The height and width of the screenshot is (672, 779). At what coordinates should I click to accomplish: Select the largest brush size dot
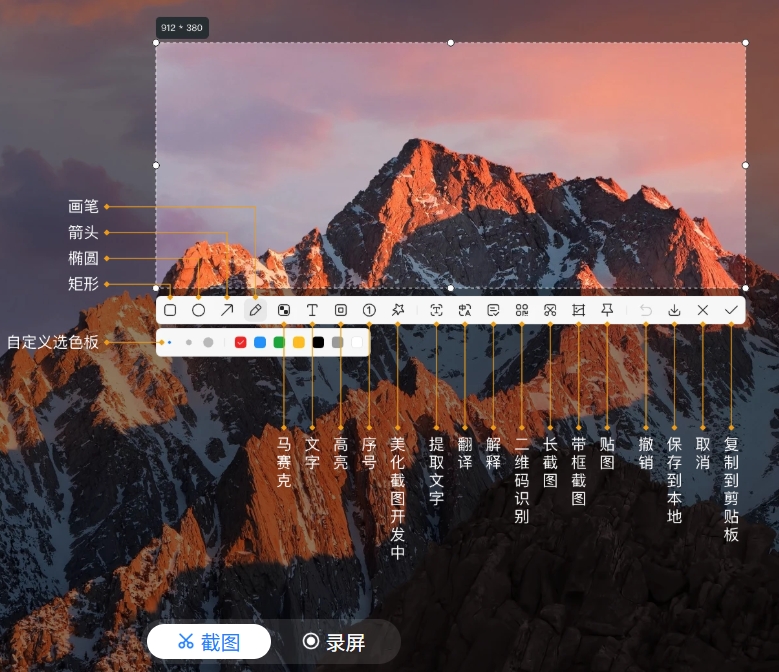point(208,342)
